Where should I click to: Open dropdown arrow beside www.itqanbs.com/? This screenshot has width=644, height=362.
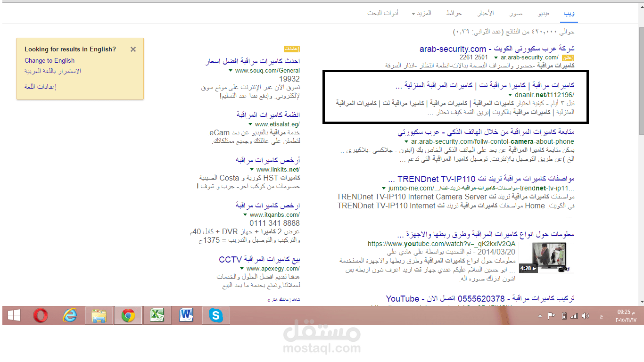pos(245,215)
